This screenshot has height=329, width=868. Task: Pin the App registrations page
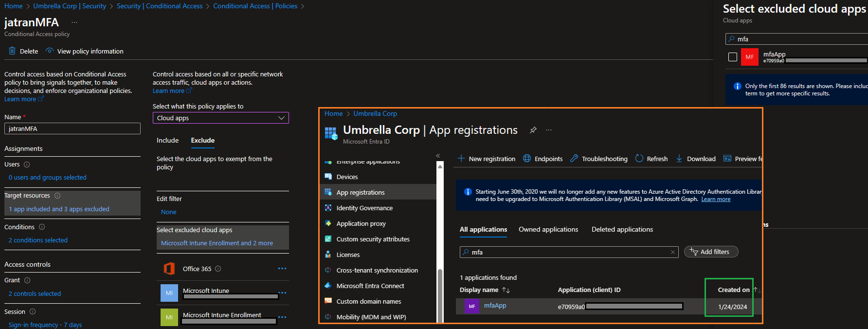[x=533, y=130]
